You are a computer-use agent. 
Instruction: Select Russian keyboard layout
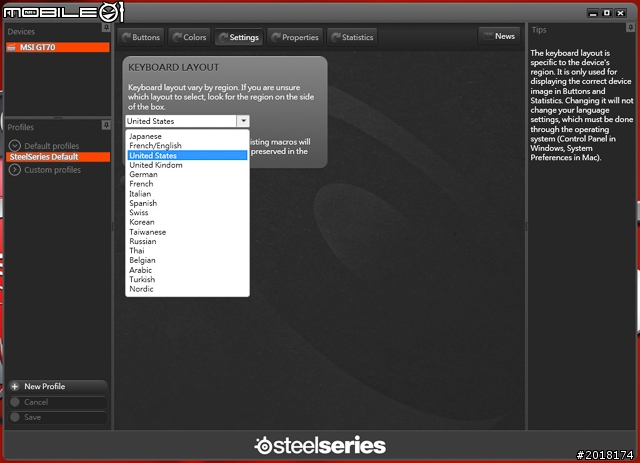tap(187, 241)
